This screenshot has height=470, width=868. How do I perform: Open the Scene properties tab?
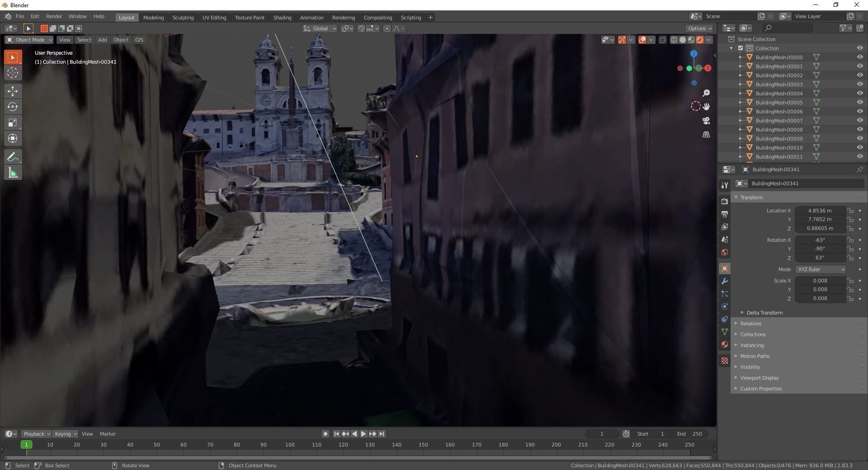(725, 240)
